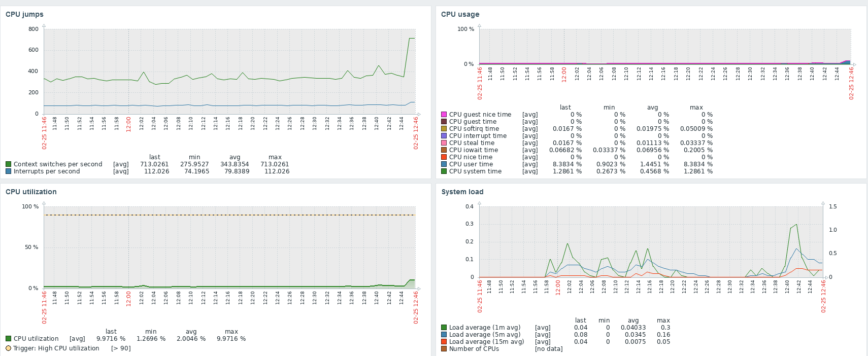The image size is (868, 356).
Task: Click the CPU utilization avg 2.0046 %
Action: click(x=191, y=339)
